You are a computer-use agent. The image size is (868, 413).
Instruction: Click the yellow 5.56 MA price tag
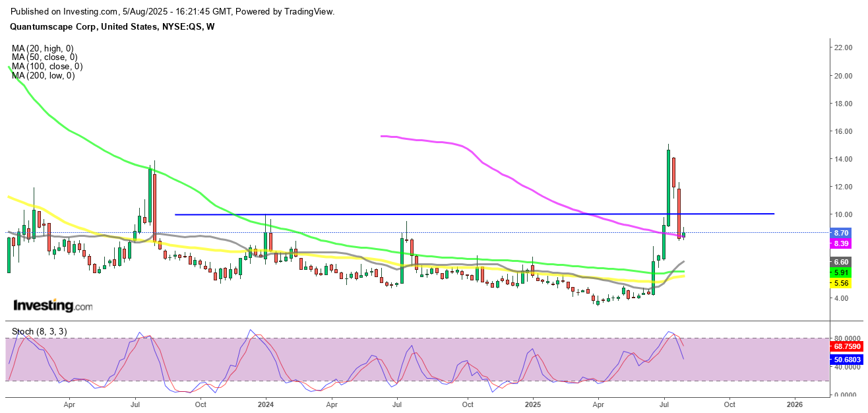(x=841, y=283)
